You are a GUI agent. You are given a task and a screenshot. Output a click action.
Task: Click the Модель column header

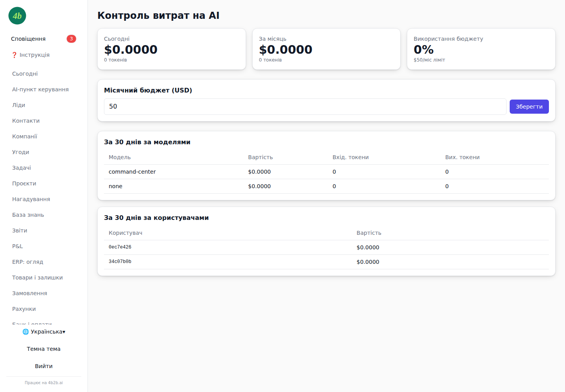point(120,157)
